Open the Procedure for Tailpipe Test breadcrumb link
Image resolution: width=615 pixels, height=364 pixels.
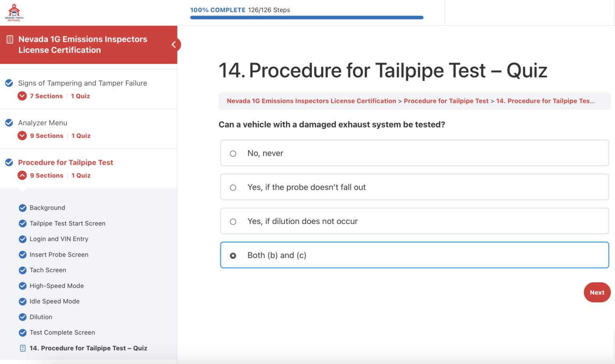point(446,101)
